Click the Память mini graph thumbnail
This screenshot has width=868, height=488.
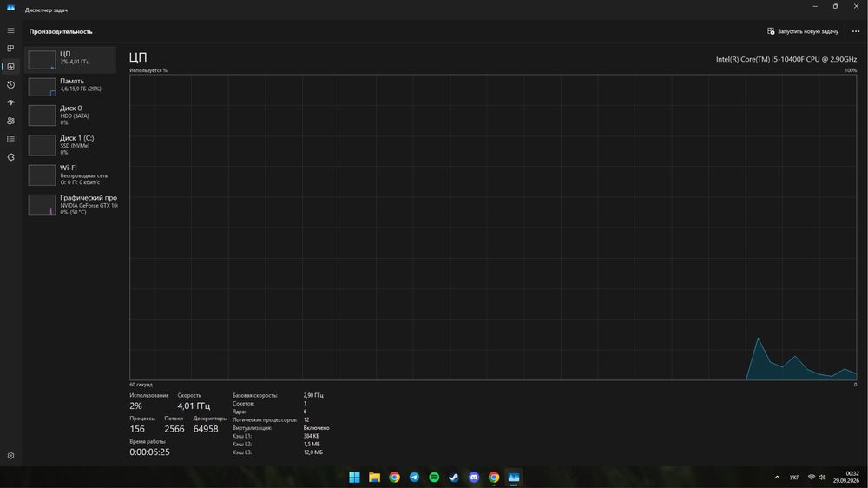point(42,87)
